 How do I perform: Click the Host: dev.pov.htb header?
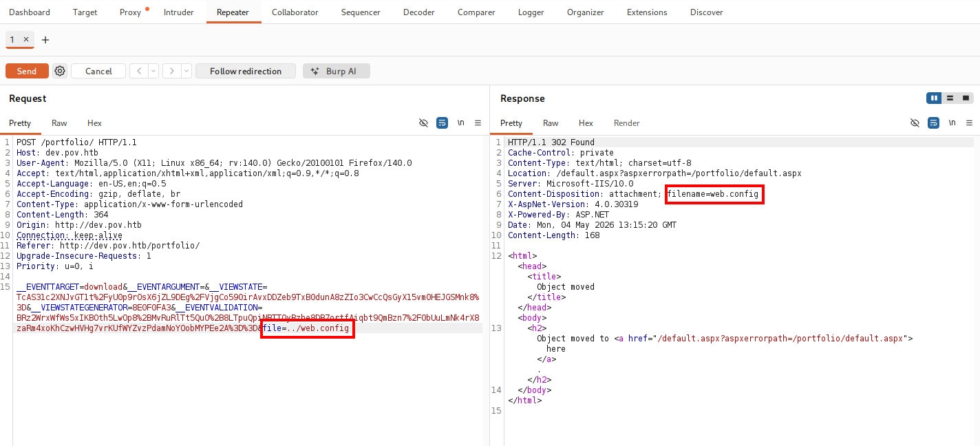pos(57,153)
